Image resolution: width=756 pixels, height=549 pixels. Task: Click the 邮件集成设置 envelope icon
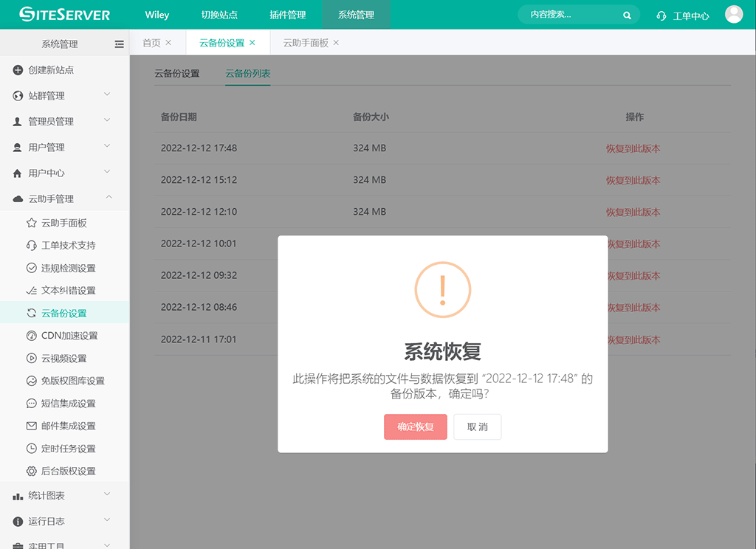click(32, 426)
